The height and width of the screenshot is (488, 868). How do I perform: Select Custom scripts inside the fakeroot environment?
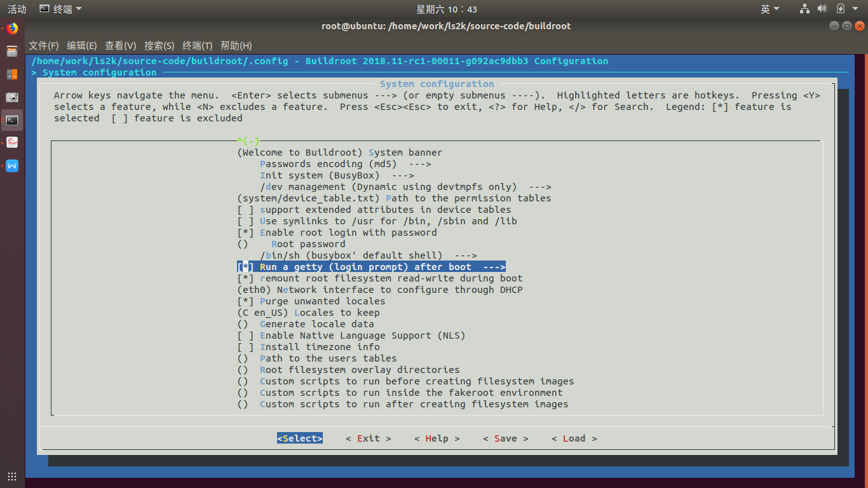click(400, 393)
